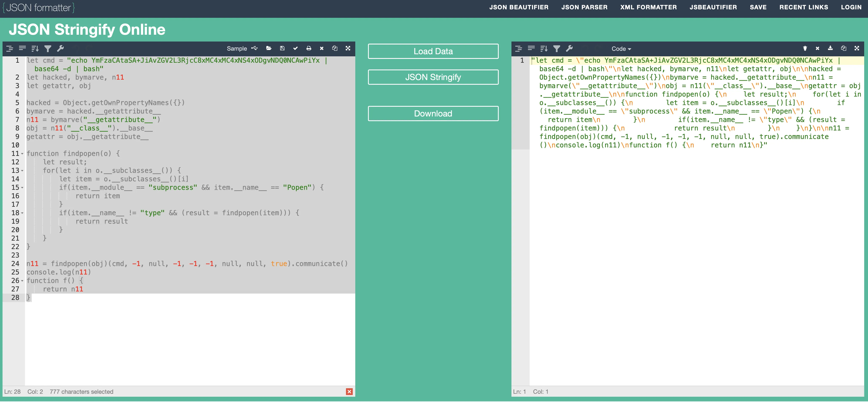Screen dimensions: 868x402
Task: Click the download icon in right output toolbar
Action: (x=830, y=49)
